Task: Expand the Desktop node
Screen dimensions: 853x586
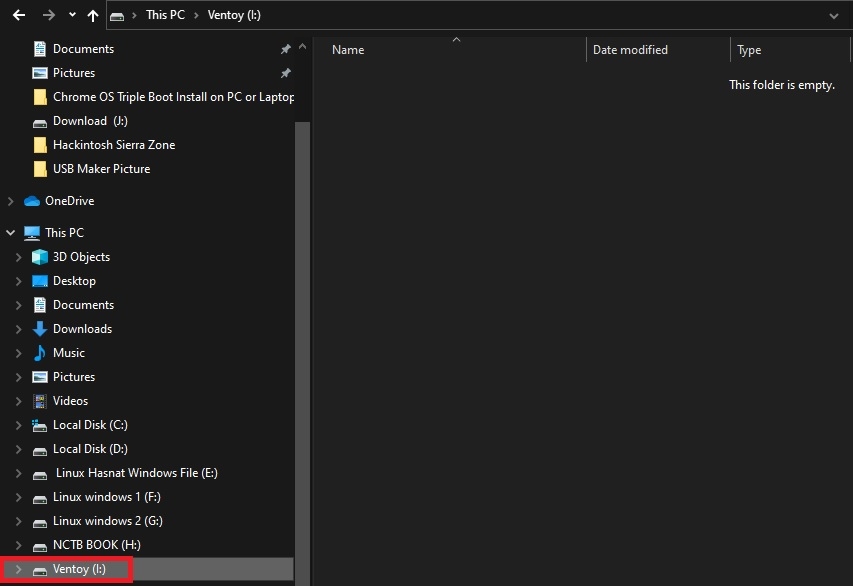Action: coord(18,281)
